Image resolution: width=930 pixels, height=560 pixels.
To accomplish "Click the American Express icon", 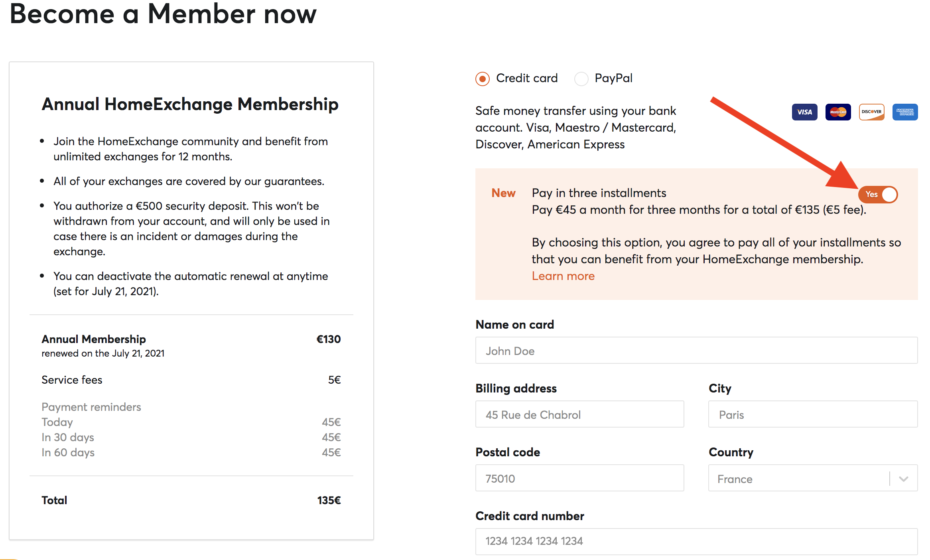I will tap(905, 112).
